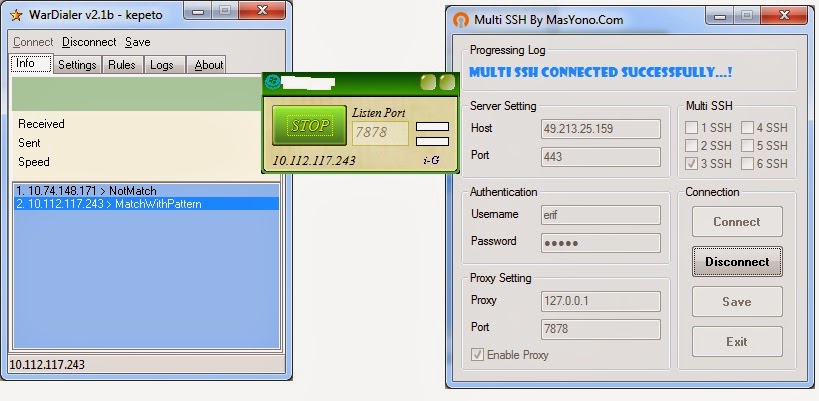This screenshot has width=819, height=401.
Task: Click the Host field showing 49.213.25.159
Action: [x=601, y=129]
